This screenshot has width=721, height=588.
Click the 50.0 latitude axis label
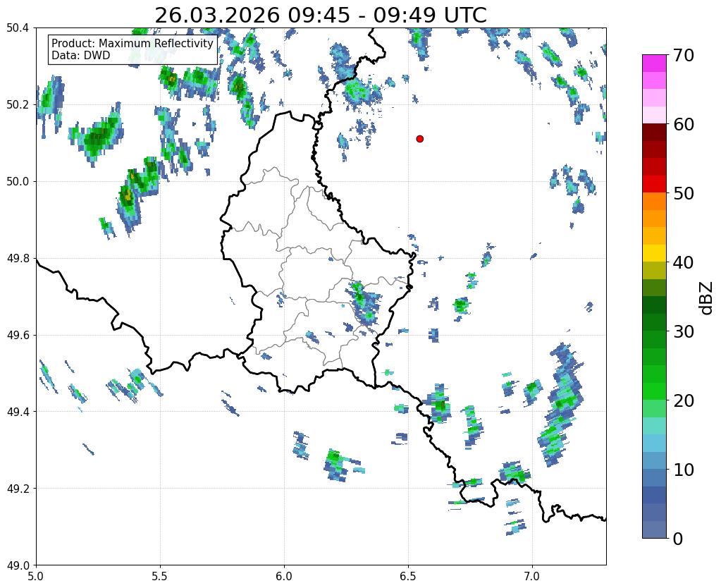(x=18, y=182)
